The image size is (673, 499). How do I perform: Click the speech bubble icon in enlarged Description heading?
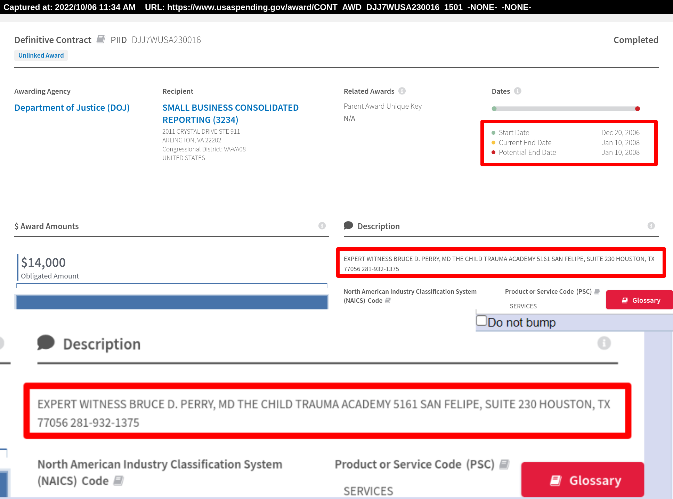(x=46, y=343)
